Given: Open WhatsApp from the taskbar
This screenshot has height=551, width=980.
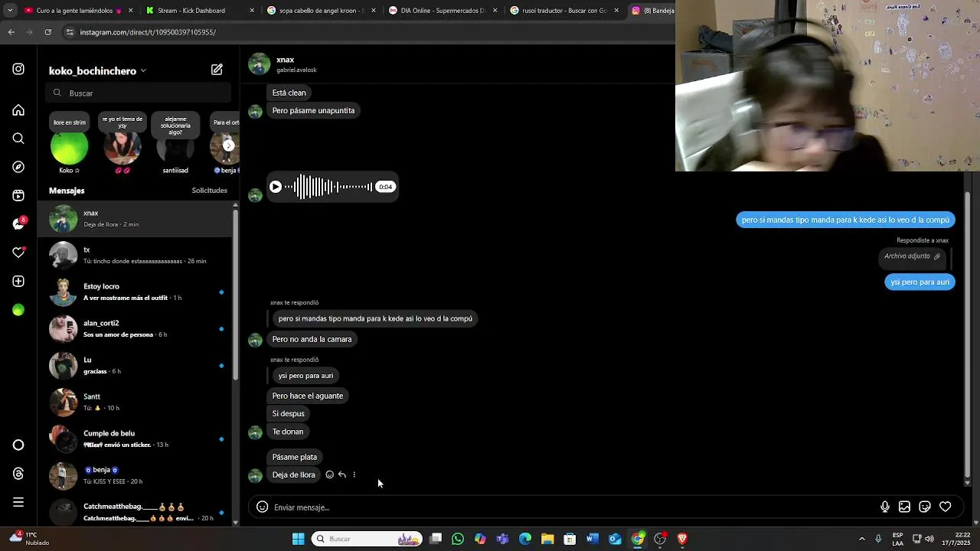Looking at the screenshot, I should pos(458,539).
